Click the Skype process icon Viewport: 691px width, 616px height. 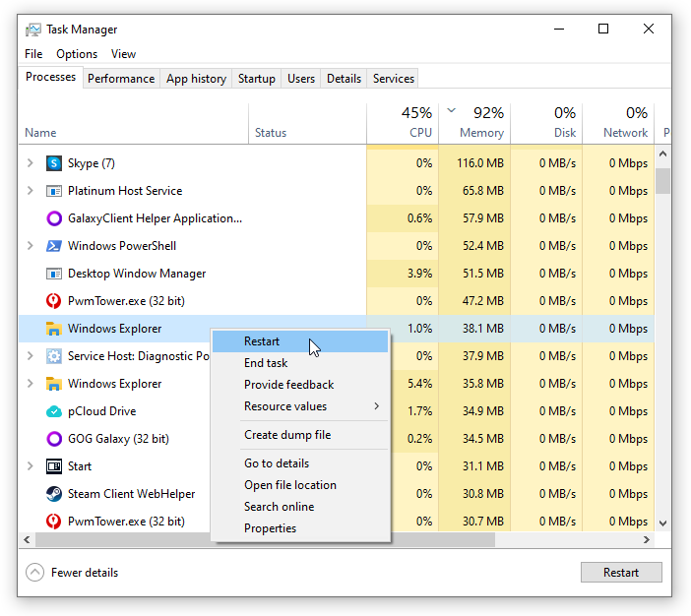pyautogui.click(x=54, y=163)
